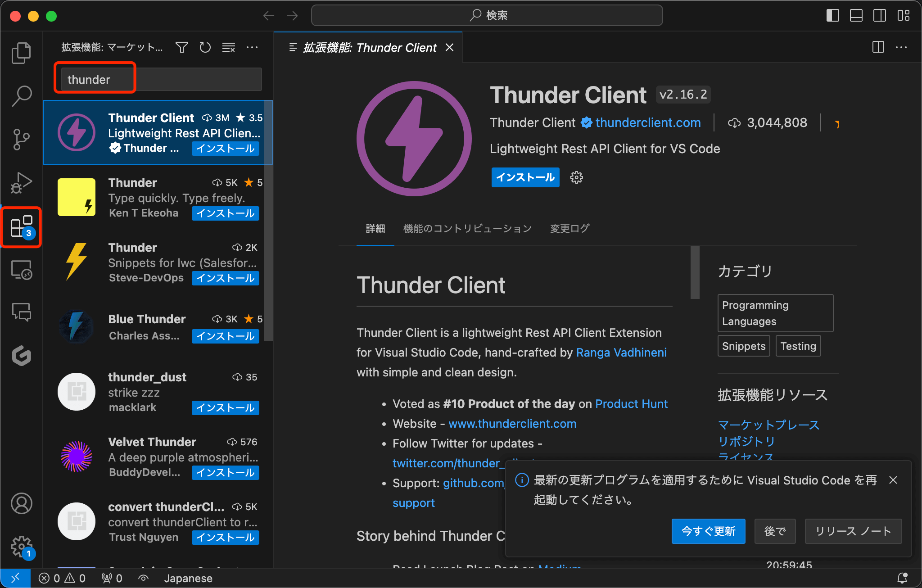Open thunderclient.com publisher link

click(x=648, y=122)
